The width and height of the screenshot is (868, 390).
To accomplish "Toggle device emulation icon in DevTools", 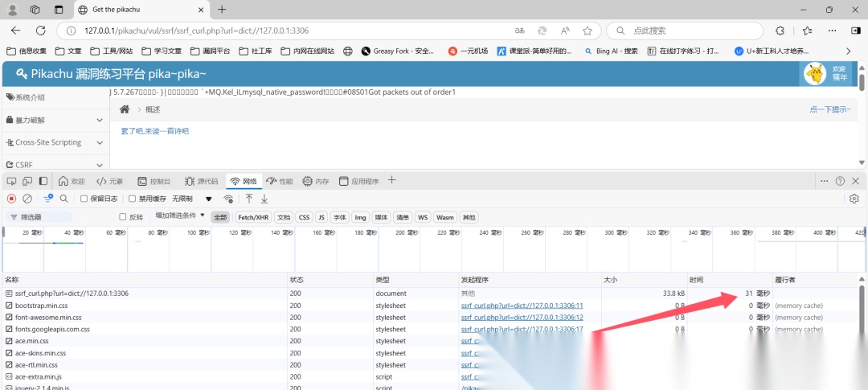I will point(27,181).
